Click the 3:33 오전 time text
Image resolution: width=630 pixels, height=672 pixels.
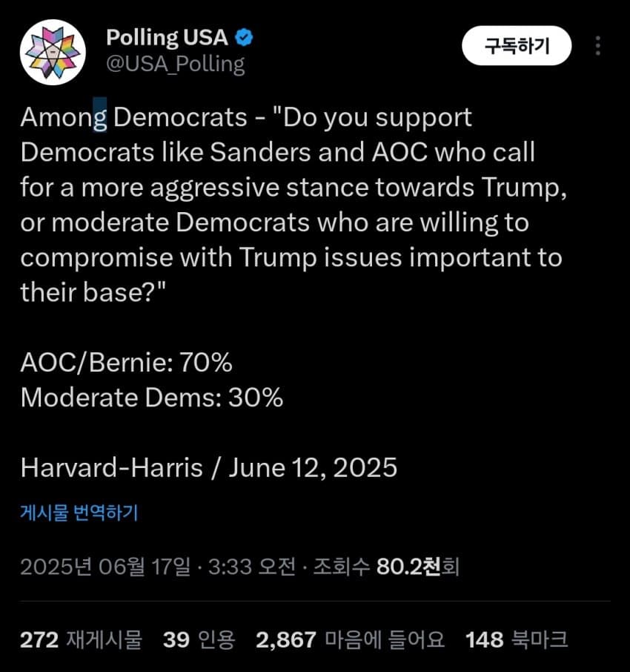[x=252, y=567]
